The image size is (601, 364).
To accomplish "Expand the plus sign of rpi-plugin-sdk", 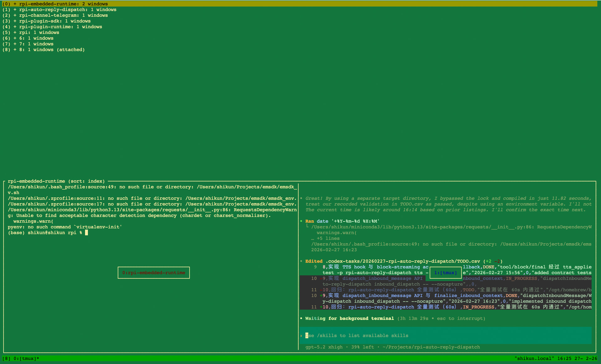I will tap(15, 21).
